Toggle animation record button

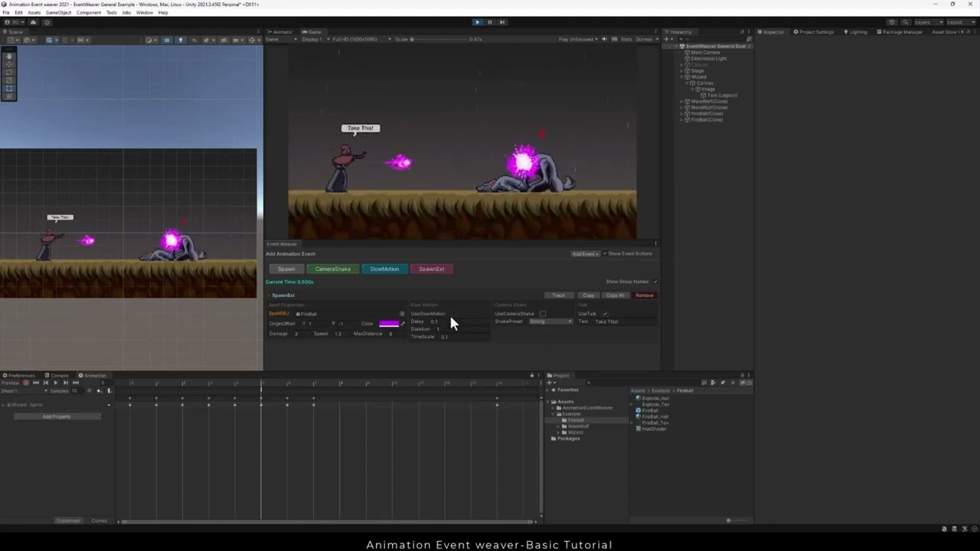pos(26,383)
